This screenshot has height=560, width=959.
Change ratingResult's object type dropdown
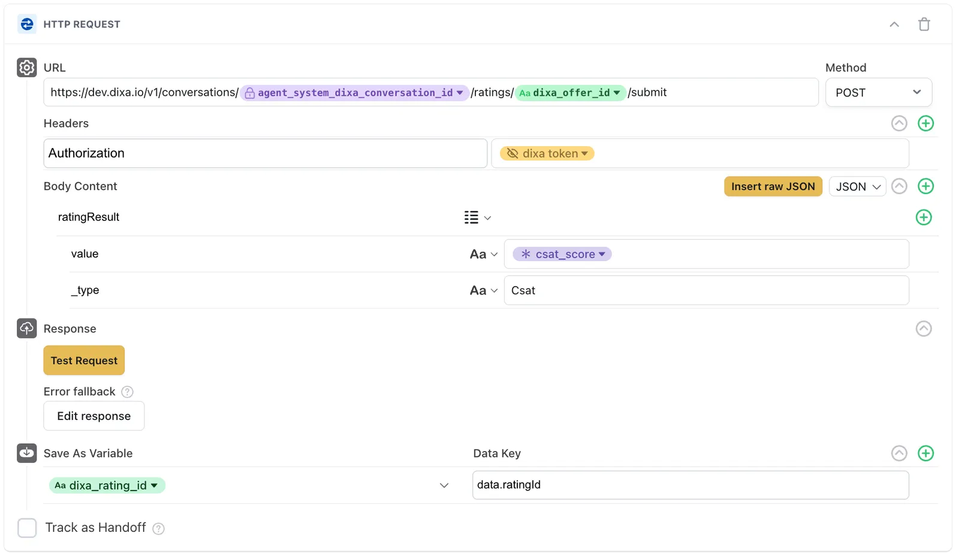click(x=478, y=217)
